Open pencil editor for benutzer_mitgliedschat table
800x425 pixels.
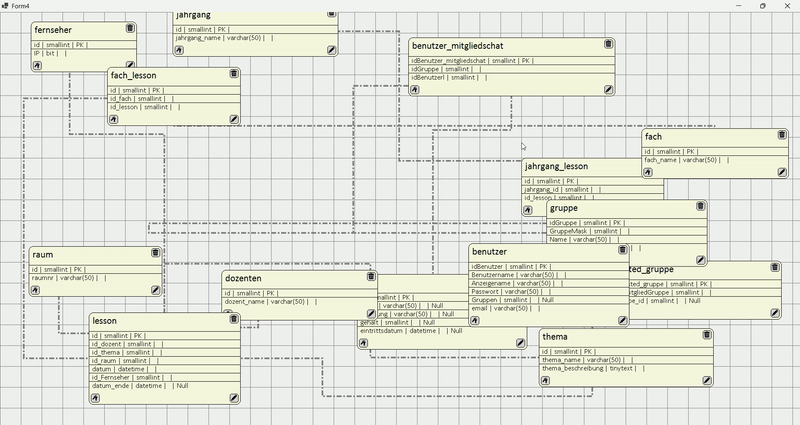pyautogui.click(x=608, y=90)
